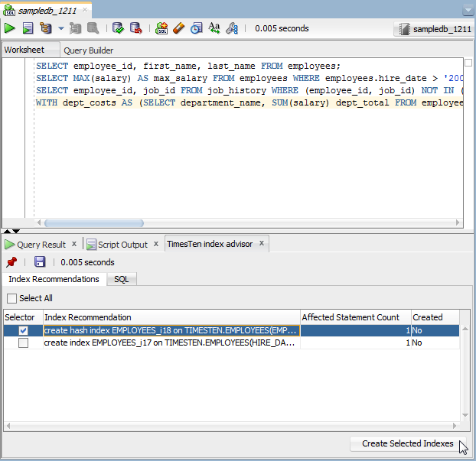Click the Rollback toolbar icon
The image size is (476, 461).
[x=135, y=28]
